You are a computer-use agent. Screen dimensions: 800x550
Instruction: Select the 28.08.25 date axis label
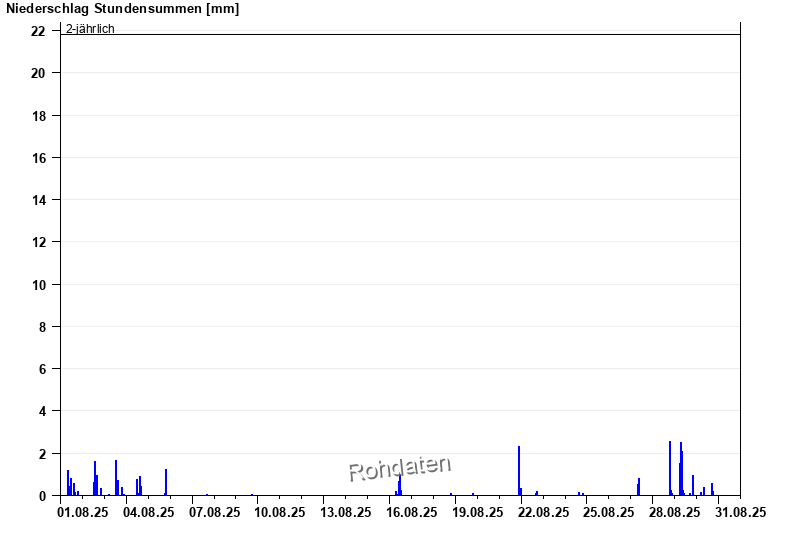coord(674,512)
